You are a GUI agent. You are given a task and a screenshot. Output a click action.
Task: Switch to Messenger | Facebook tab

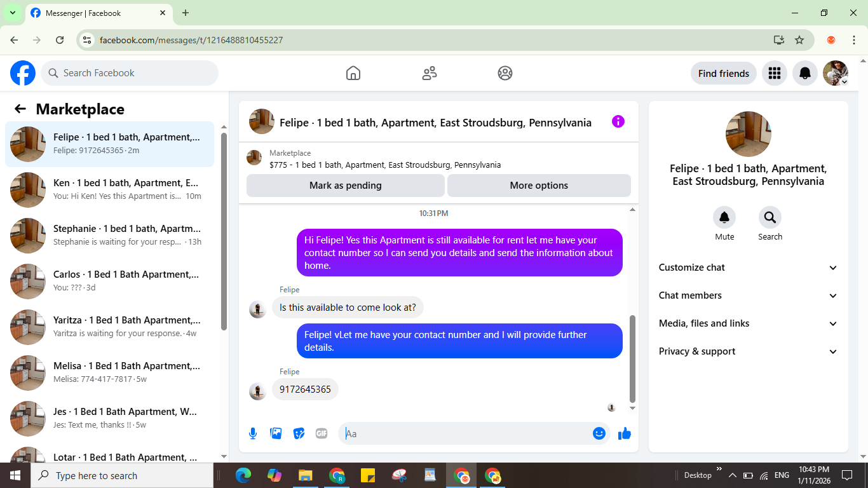[x=98, y=13]
